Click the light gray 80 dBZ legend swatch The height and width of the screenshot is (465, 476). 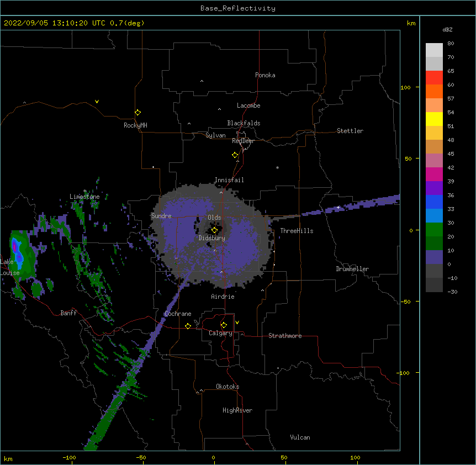click(434, 50)
